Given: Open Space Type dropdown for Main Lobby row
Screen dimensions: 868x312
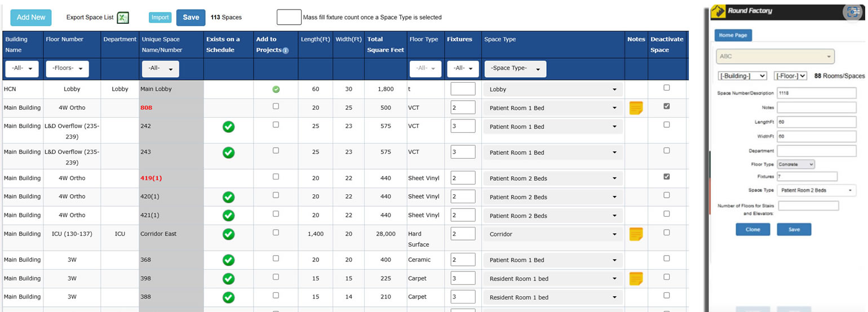Looking at the screenshot, I should (x=553, y=90).
